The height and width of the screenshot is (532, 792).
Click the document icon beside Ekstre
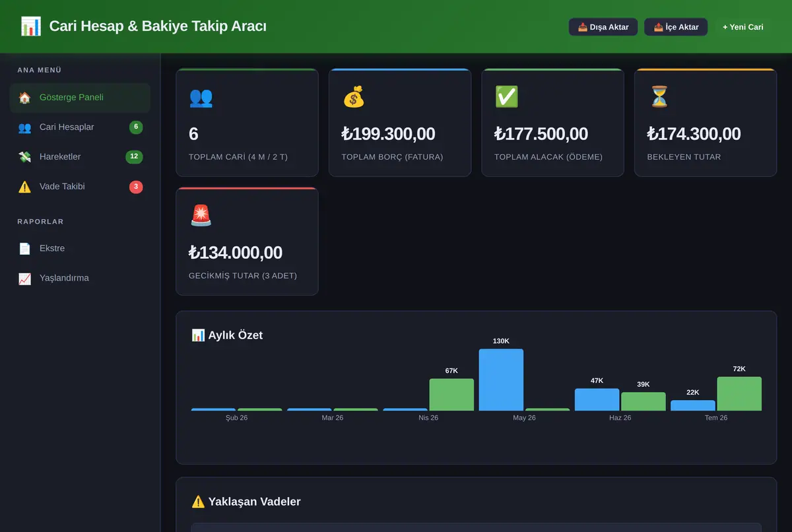(24, 249)
